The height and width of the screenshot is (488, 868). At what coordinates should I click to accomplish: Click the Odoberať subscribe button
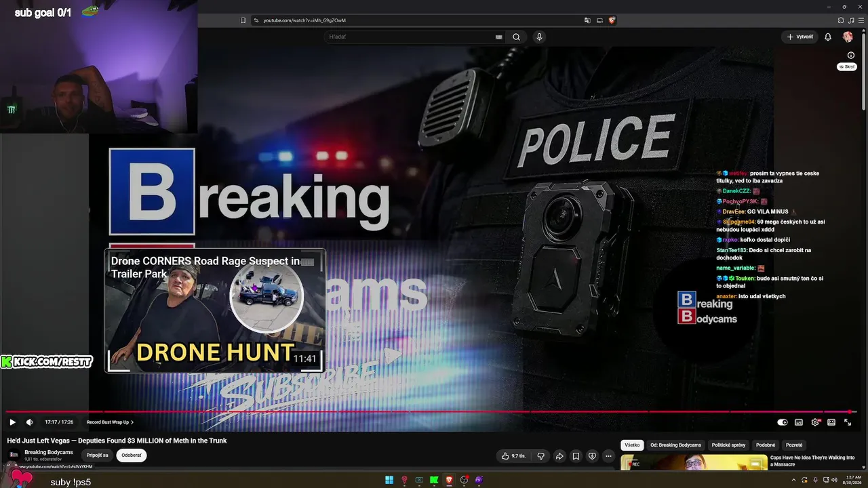132,455
